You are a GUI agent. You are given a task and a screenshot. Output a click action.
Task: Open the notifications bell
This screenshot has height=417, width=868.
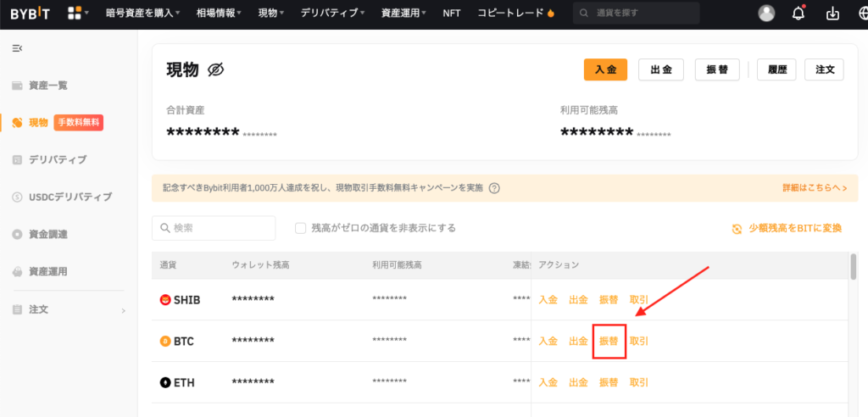coord(798,14)
